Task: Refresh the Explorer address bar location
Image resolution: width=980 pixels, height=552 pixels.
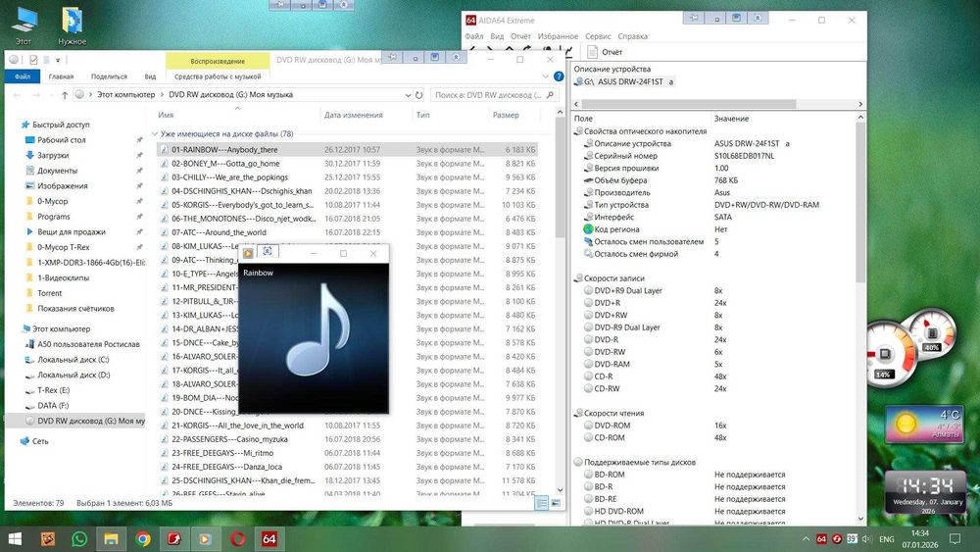Action: click(418, 95)
